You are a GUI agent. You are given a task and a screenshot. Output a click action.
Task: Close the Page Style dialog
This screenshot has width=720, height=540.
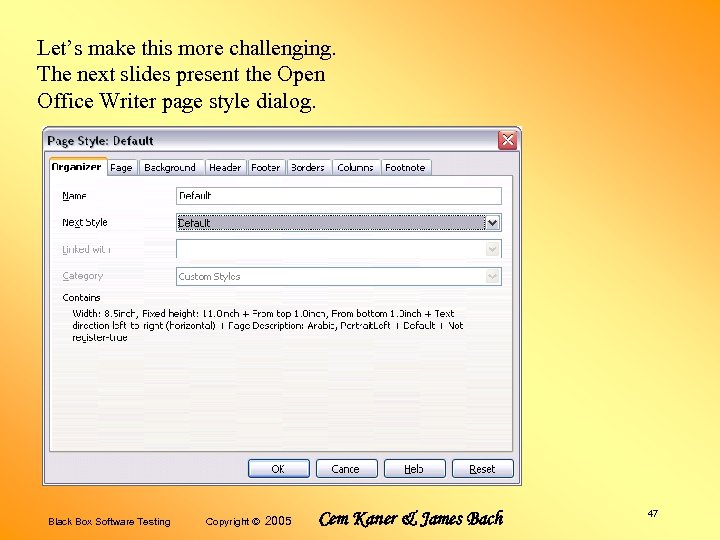pyautogui.click(x=508, y=140)
